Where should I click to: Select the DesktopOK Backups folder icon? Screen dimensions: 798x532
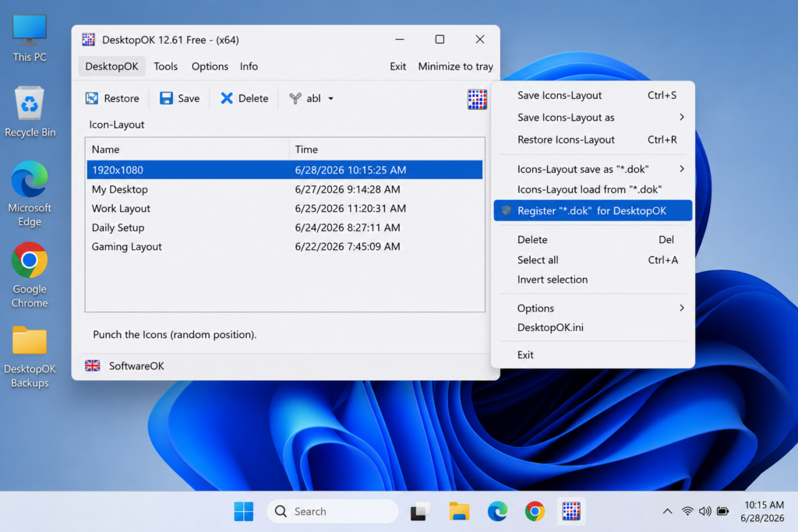(30, 340)
